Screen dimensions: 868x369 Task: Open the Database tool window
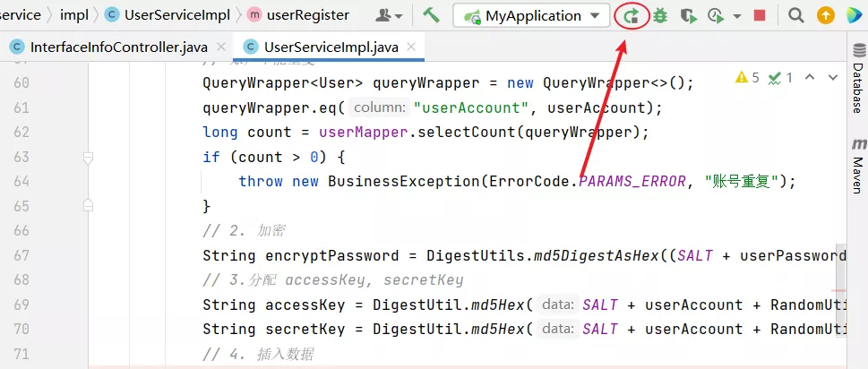pyautogui.click(x=858, y=77)
